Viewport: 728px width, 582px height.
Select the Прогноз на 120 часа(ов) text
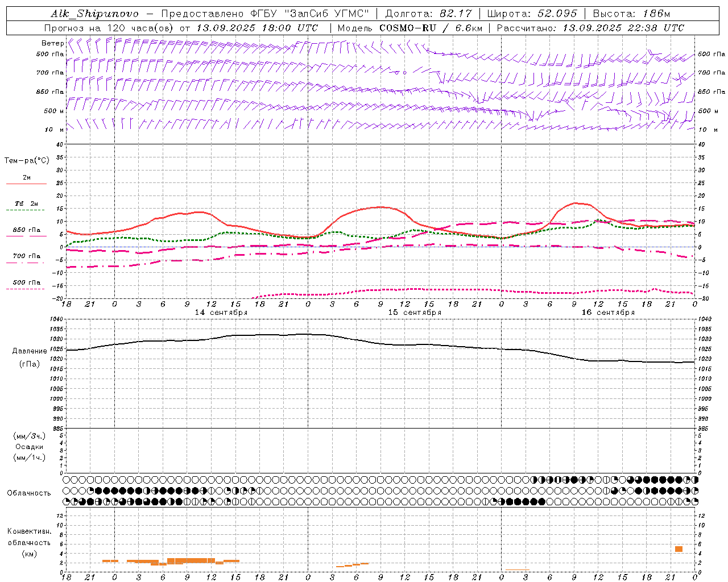(x=110, y=28)
